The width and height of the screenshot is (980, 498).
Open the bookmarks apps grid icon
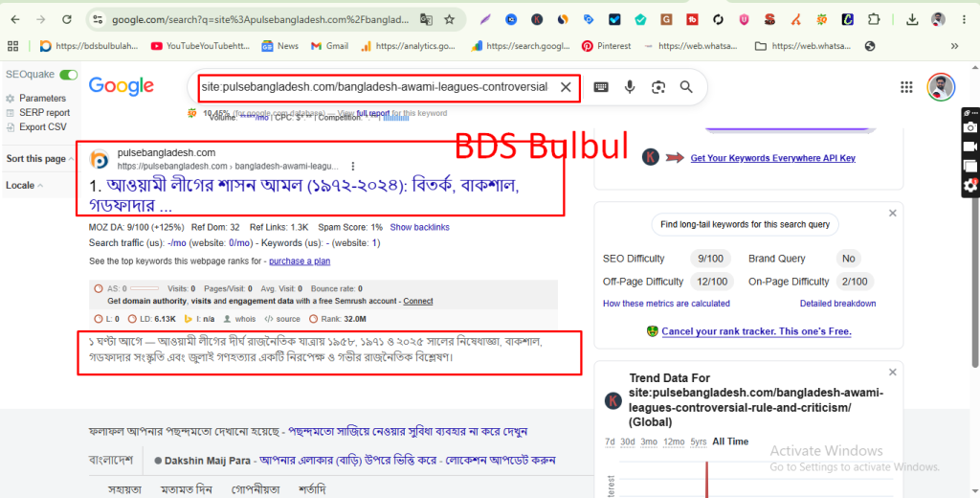[x=13, y=46]
